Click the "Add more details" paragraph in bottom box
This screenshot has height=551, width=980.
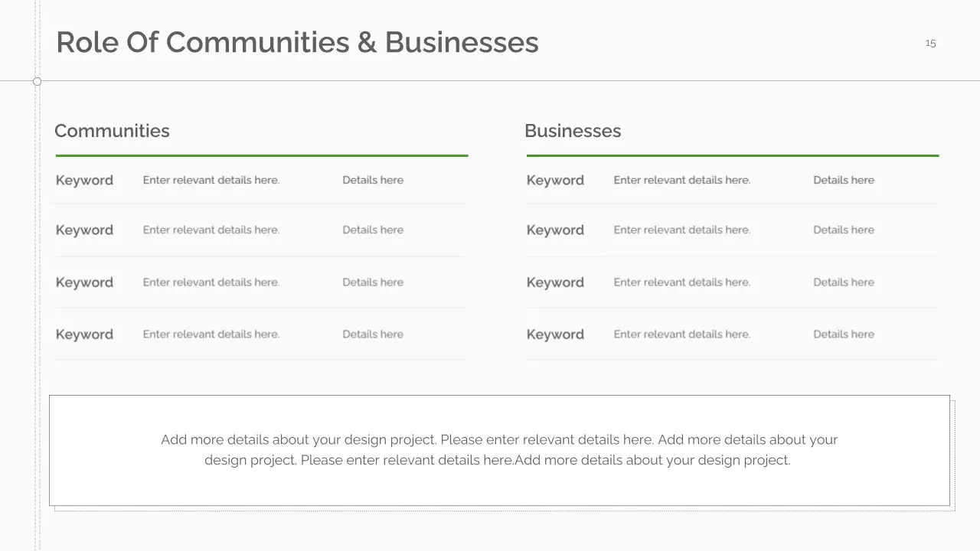pyautogui.click(x=499, y=450)
